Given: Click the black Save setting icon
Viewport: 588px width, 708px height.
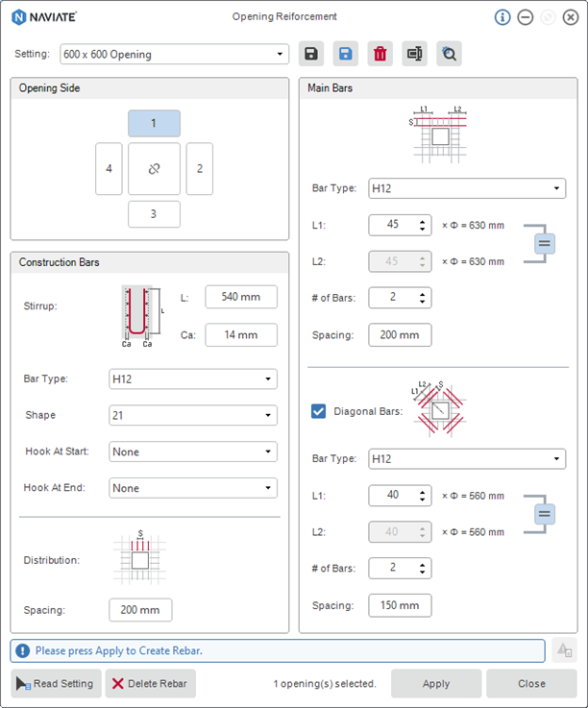Looking at the screenshot, I should [x=309, y=55].
